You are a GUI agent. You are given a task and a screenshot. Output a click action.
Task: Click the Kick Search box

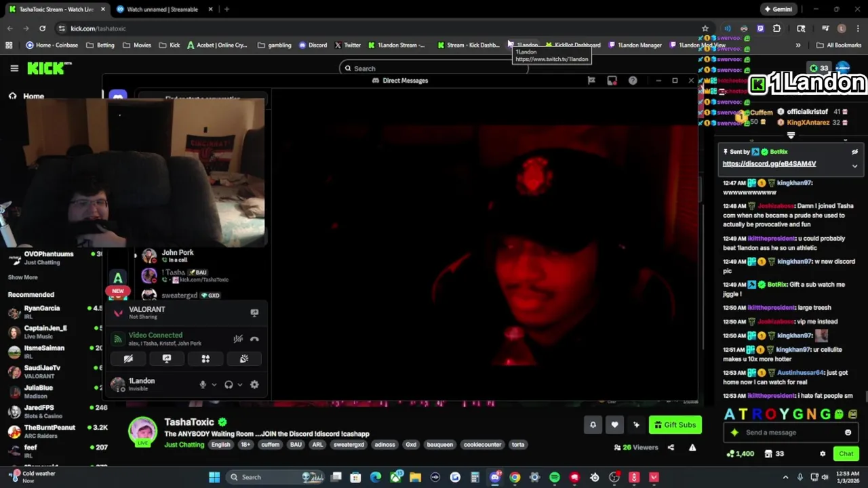click(x=434, y=68)
